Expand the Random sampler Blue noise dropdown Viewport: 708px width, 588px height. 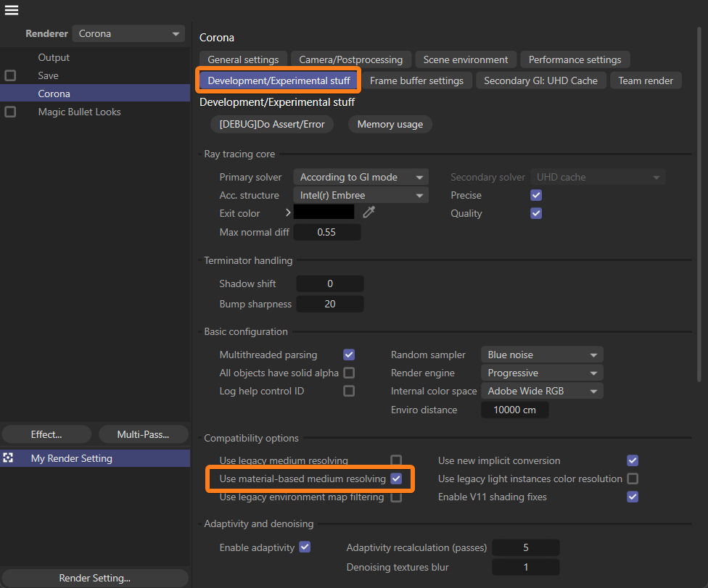pyautogui.click(x=541, y=355)
